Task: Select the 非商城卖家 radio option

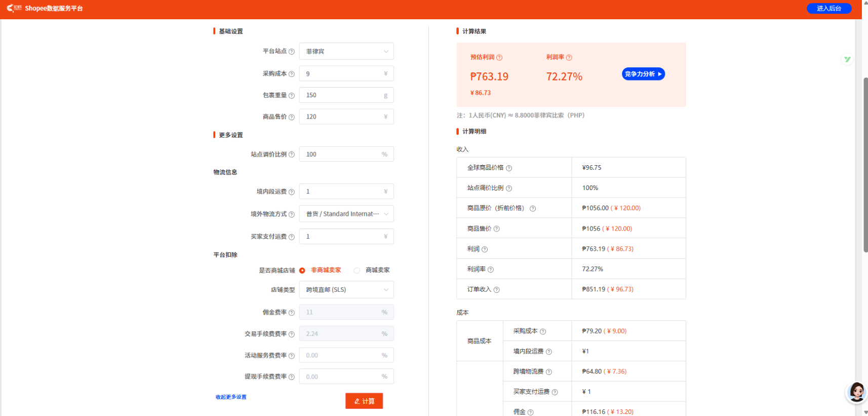Action: pos(302,271)
